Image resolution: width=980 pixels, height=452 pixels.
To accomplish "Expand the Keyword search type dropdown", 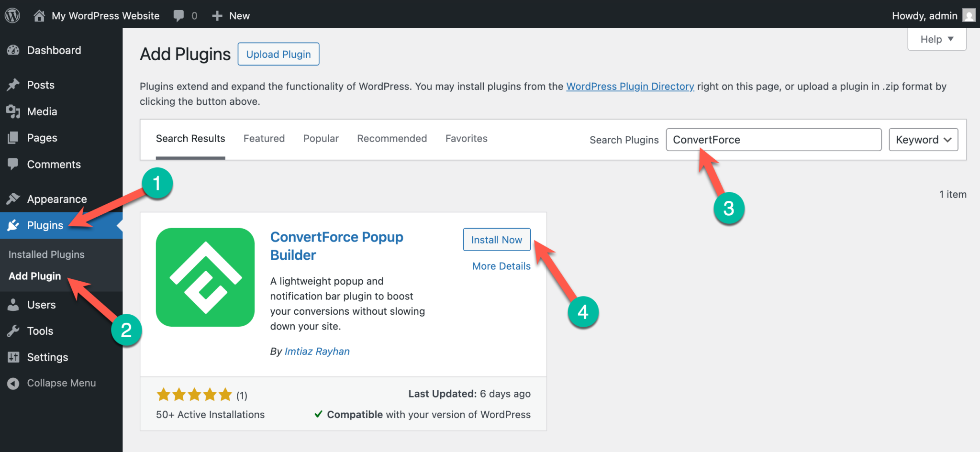I will pos(923,140).
